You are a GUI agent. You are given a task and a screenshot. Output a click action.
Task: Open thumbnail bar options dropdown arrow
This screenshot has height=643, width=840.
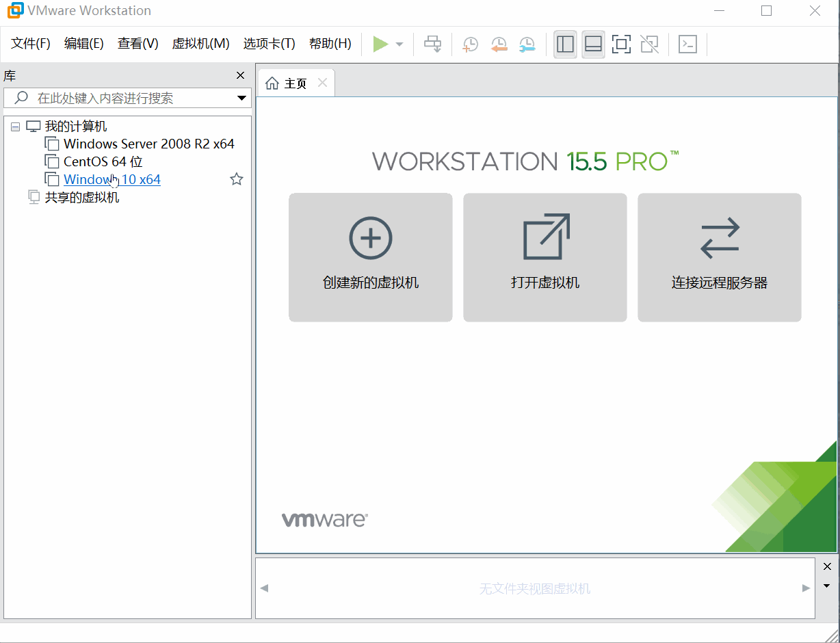pos(827,586)
